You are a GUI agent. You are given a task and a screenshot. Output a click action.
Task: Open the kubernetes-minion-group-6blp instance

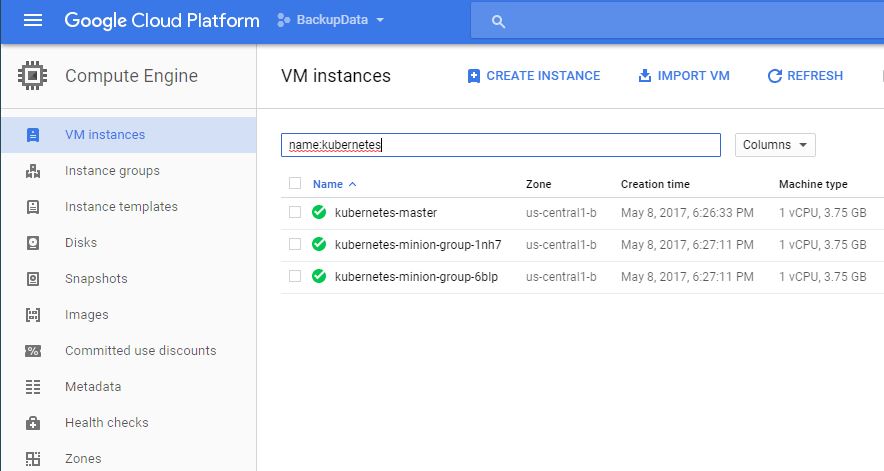click(x=416, y=277)
